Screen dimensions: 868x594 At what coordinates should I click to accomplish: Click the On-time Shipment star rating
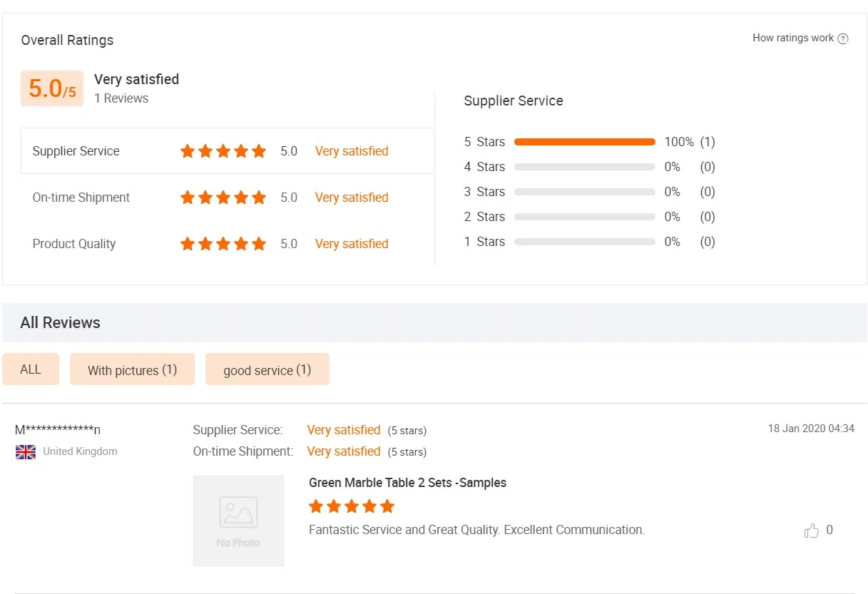tap(223, 198)
